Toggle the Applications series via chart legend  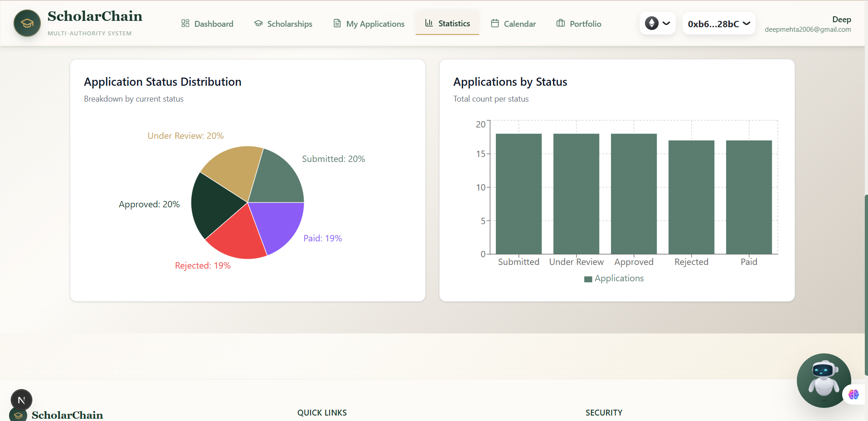[614, 278]
